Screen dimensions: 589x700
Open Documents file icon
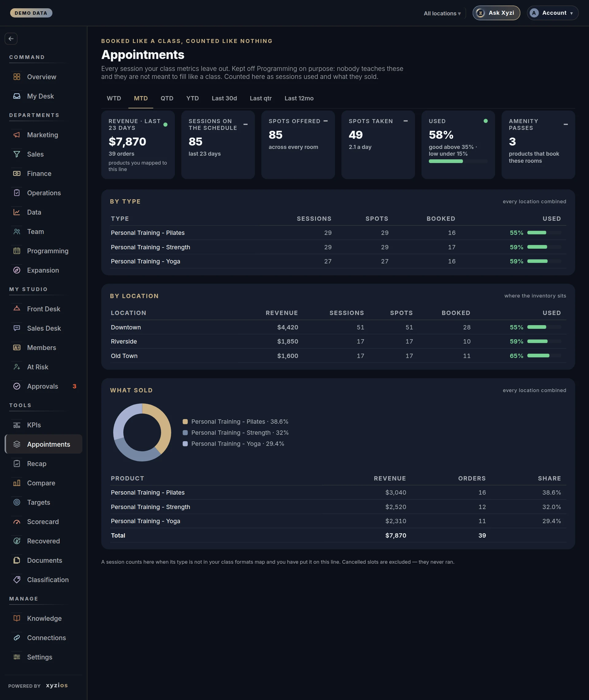pos(17,561)
